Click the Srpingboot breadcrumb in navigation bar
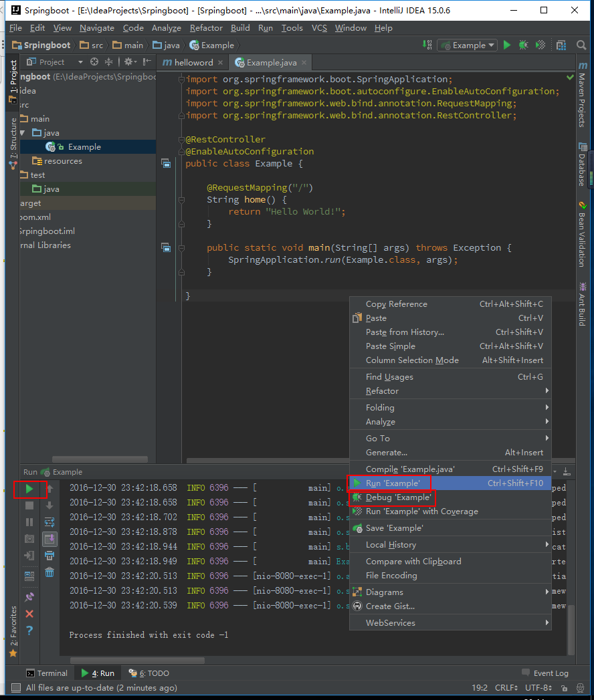This screenshot has height=700, width=594. tap(41, 45)
